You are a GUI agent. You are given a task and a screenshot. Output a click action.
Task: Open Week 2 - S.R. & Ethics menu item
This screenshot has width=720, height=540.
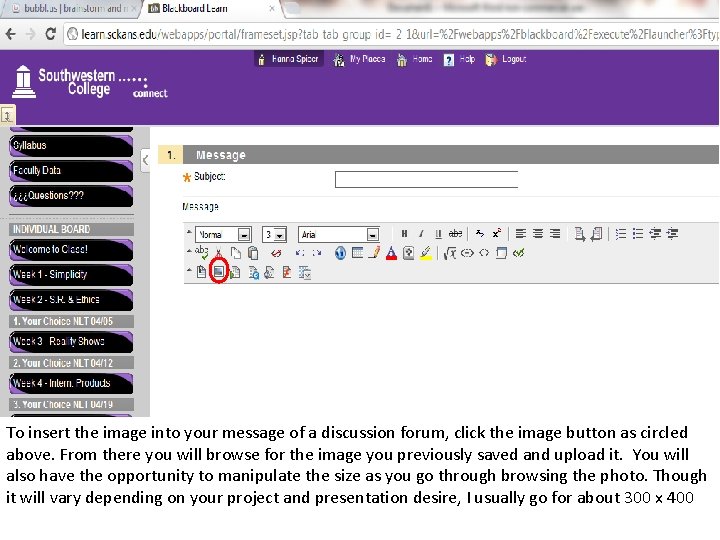click(71, 300)
